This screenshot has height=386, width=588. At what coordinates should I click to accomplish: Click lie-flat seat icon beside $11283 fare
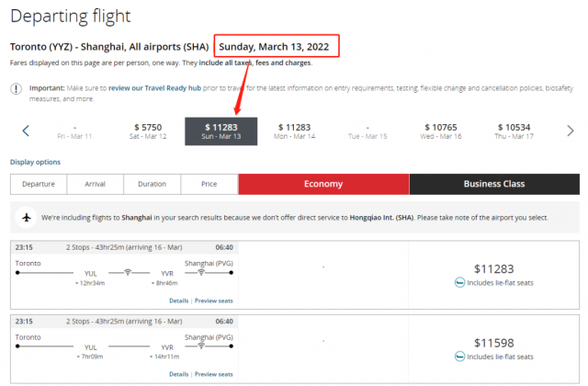(459, 282)
